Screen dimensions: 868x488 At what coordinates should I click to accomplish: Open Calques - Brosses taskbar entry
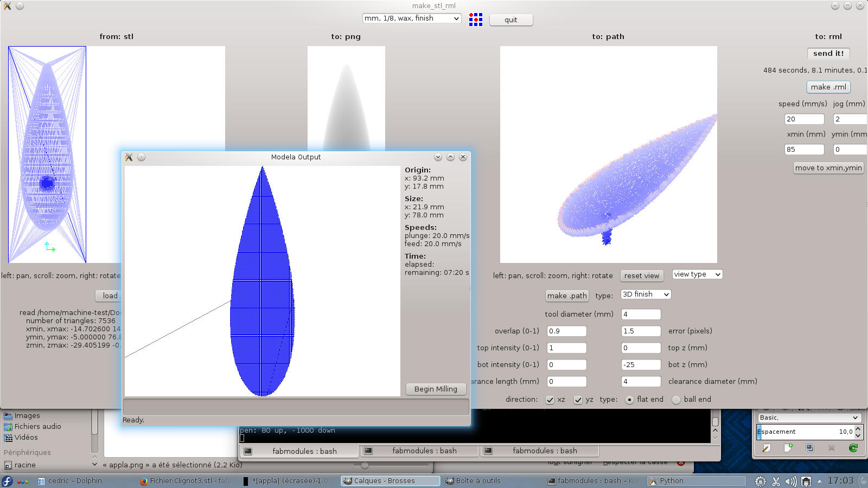391,481
